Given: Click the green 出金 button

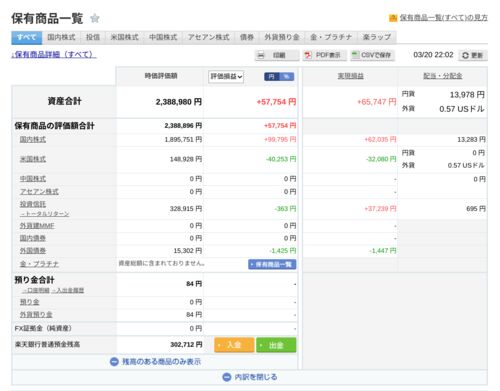Looking at the screenshot, I should [x=276, y=345].
